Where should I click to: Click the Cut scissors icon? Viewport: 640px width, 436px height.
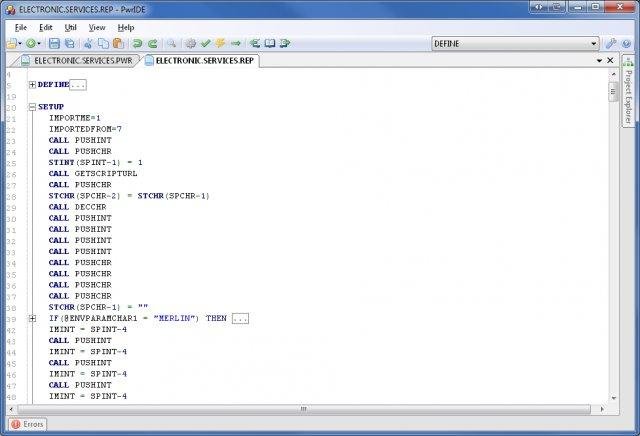pos(88,43)
